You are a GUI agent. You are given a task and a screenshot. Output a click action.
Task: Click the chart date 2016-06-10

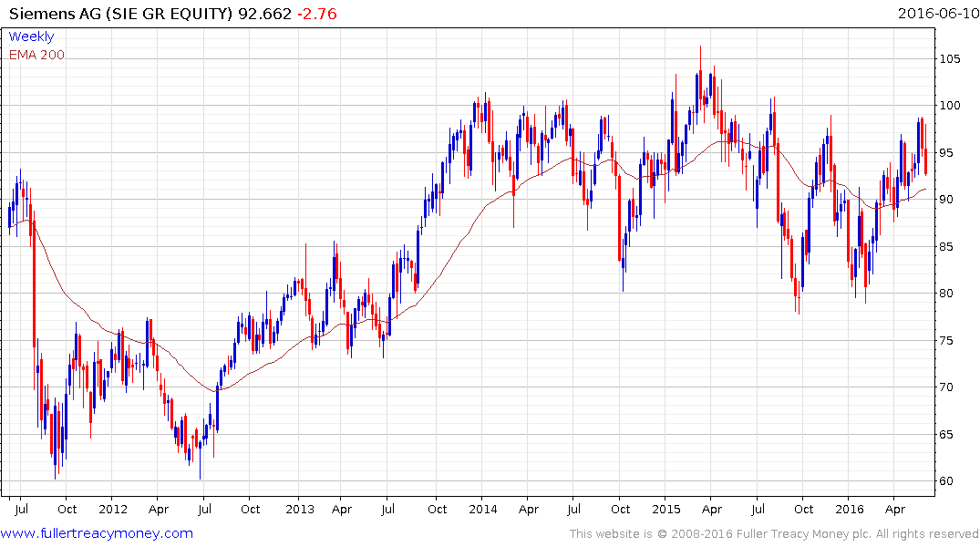[938, 13]
